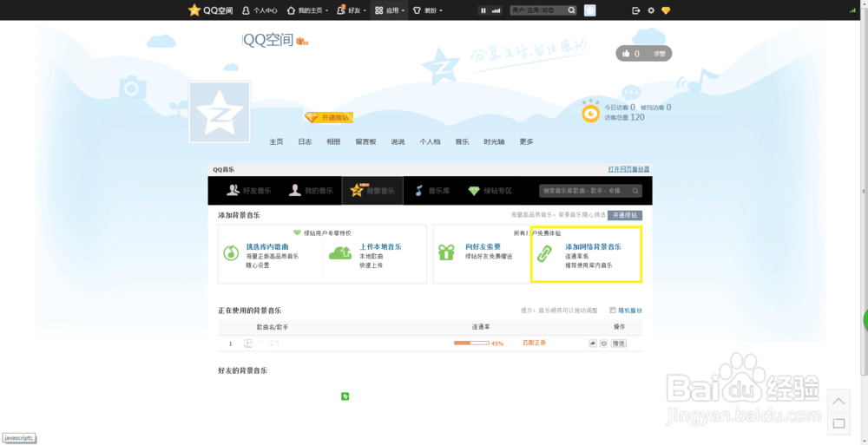
Task: Open the 个人档 tab
Action: (431, 141)
